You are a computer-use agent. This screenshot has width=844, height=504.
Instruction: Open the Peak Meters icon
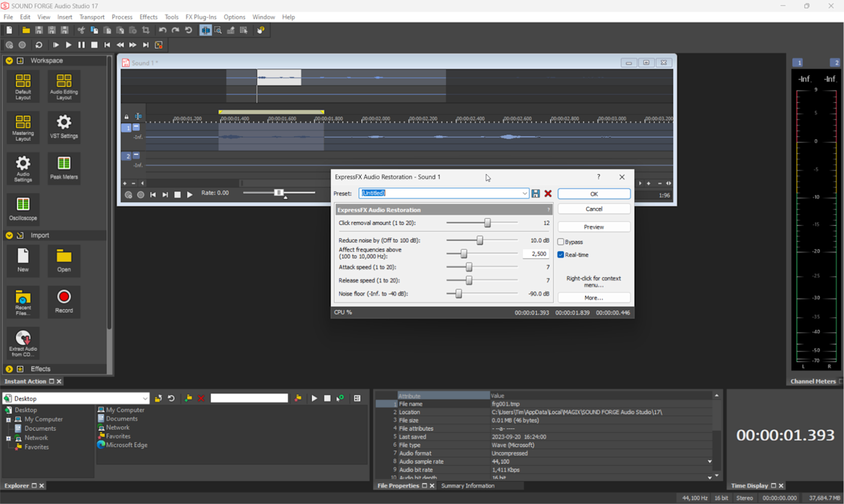click(64, 168)
